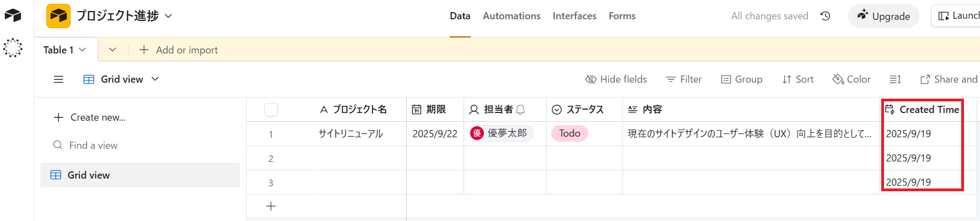Open the base history icon

click(825, 16)
